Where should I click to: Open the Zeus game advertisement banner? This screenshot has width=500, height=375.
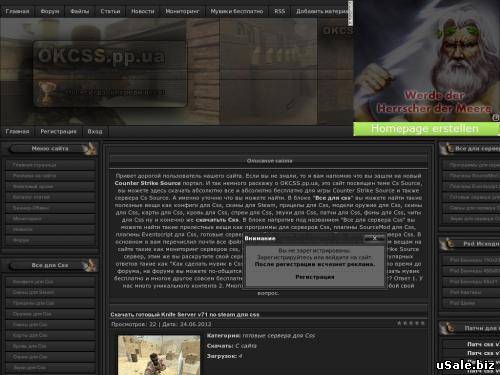tap(427, 61)
